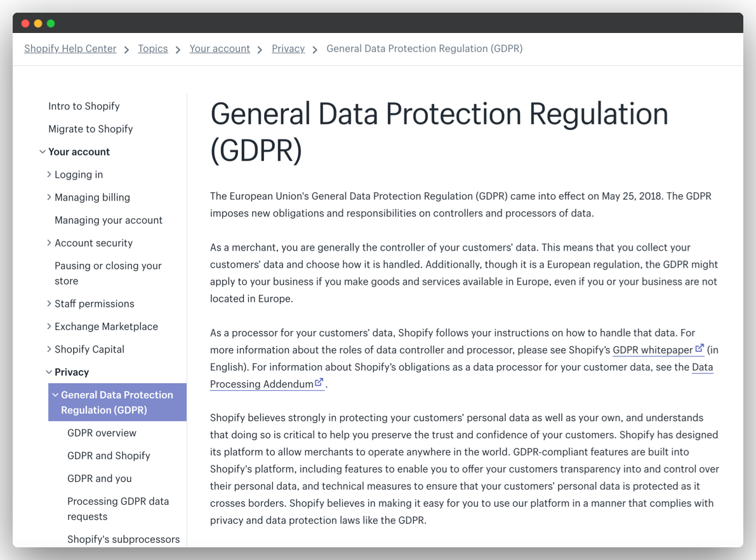
Task: Click breadcrumb arrow after Topics
Action: tap(178, 49)
